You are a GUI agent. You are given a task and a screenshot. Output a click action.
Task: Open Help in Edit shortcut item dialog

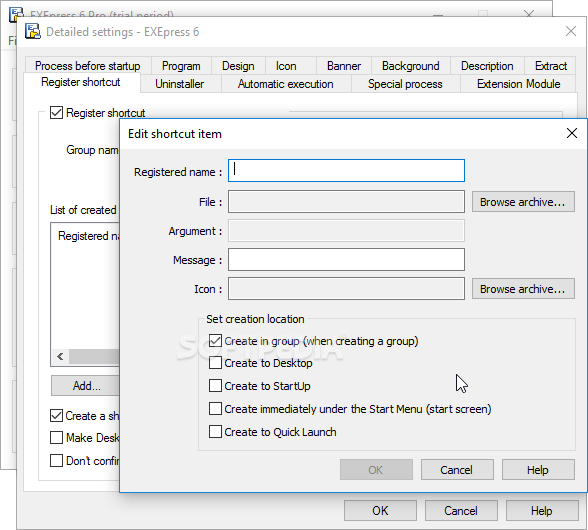(538, 470)
